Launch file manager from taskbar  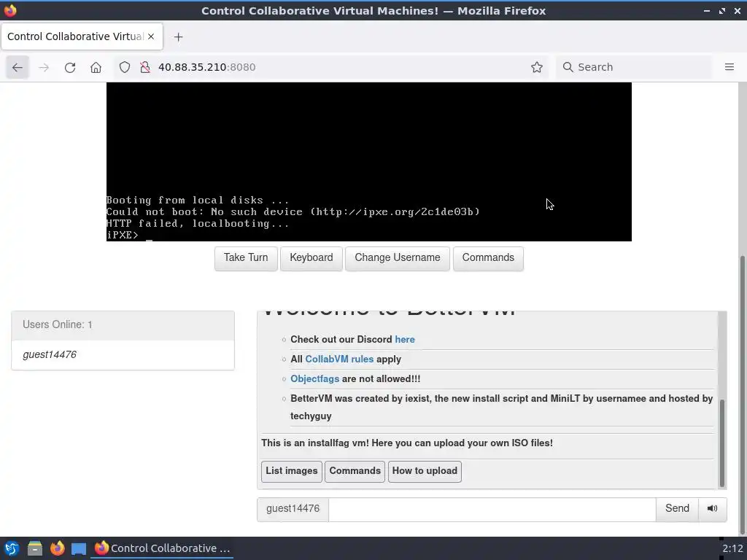click(34, 548)
